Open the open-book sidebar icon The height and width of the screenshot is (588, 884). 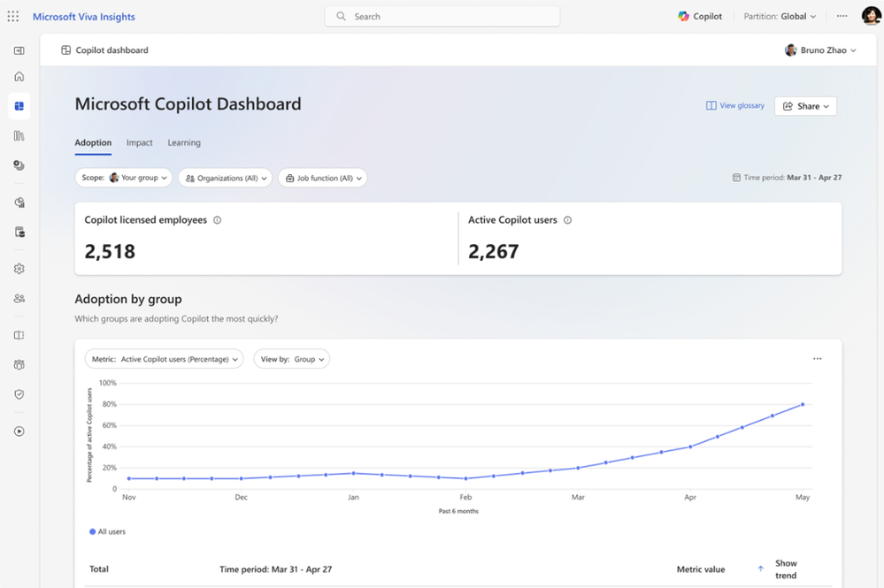[x=19, y=335]
